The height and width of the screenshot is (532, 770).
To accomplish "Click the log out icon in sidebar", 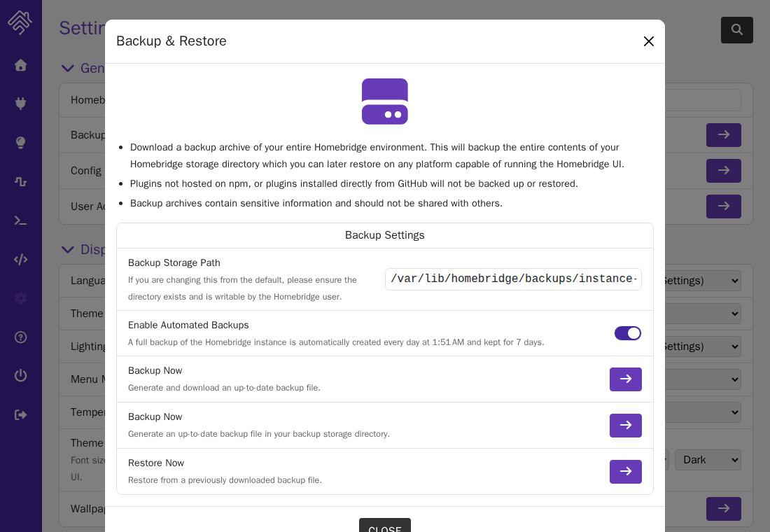I will click(x=20, y=414).
